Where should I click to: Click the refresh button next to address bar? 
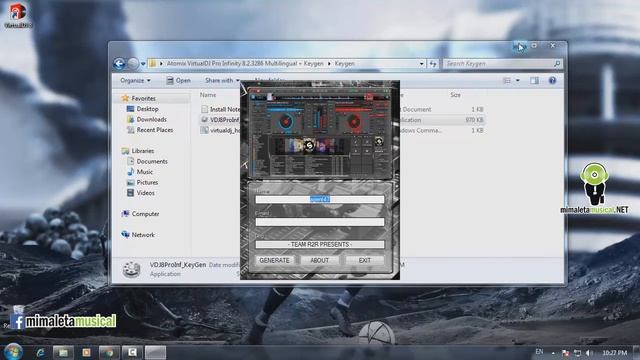point(433,64)
